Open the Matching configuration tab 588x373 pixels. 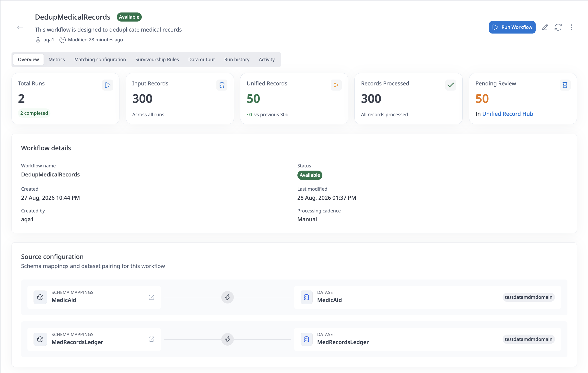100,59
